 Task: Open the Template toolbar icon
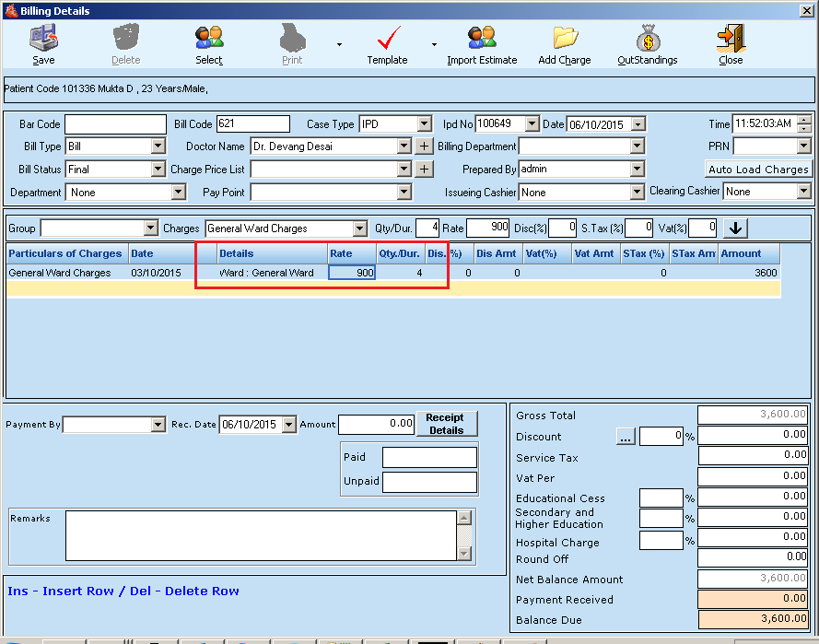tap(387, 39)
